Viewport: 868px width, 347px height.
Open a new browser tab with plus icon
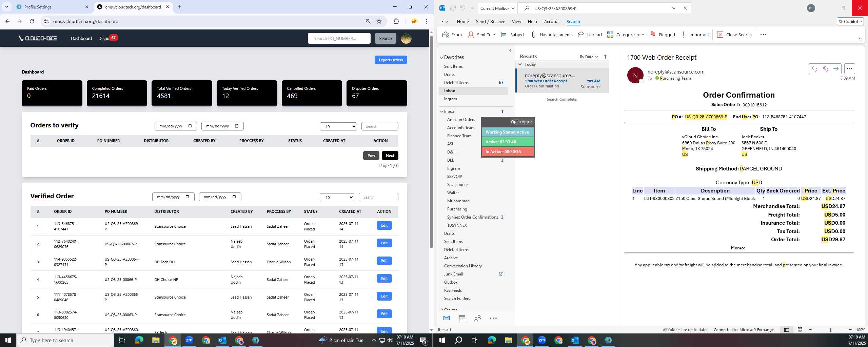[180, 7]
